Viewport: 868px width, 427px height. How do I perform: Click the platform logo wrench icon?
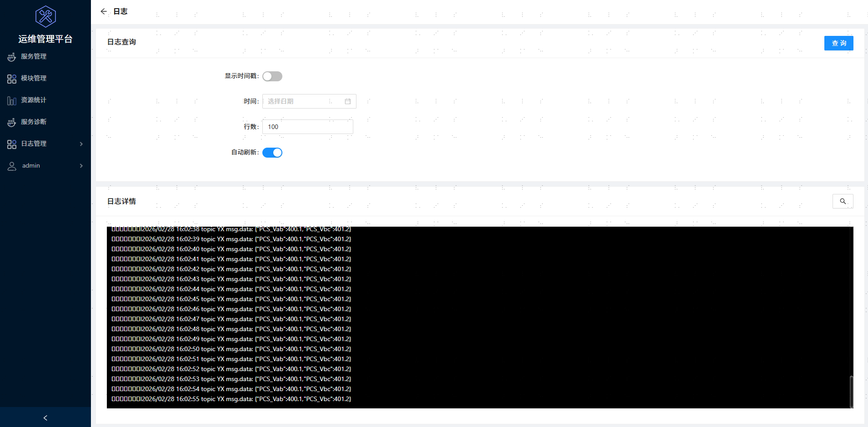pyautogui.click(x=45, y=17)
